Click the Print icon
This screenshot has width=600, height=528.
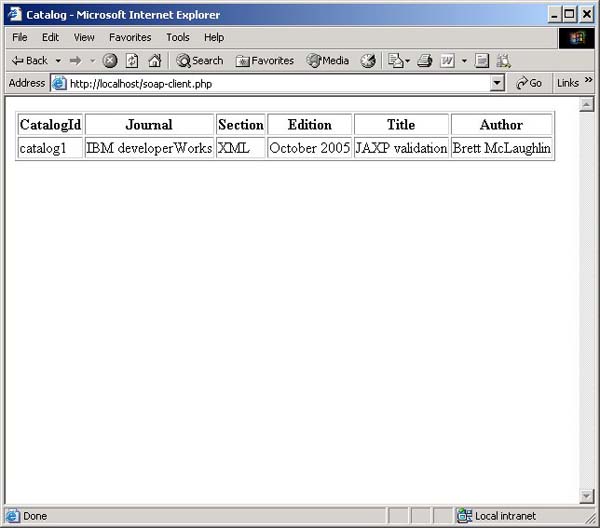[x=424, y=60]
